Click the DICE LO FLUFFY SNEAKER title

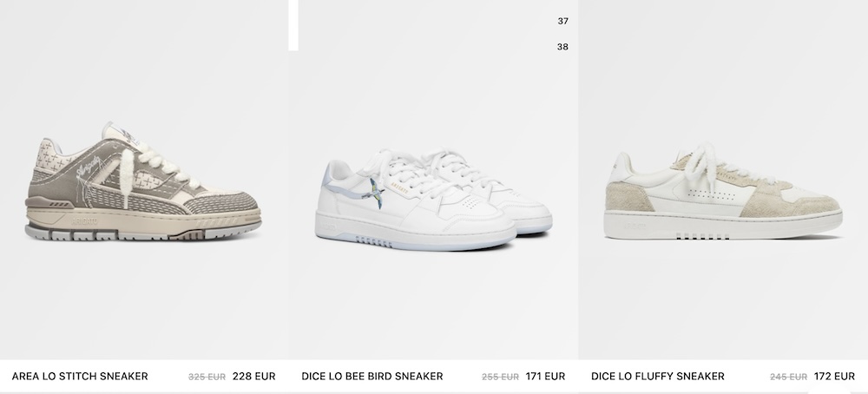click(658, 377)
